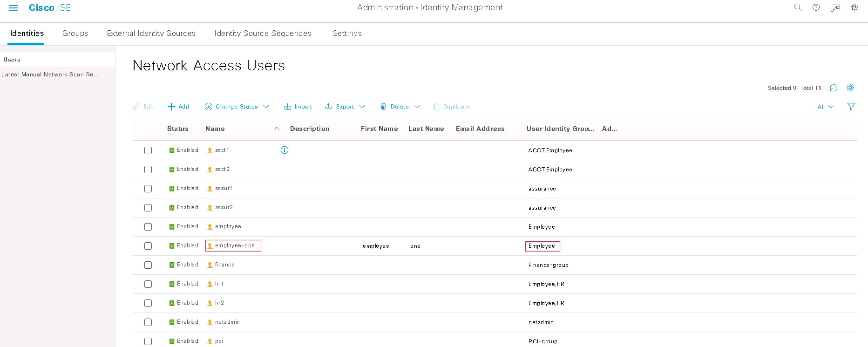Screen dimensions: 868x347
Task: Click the plus icon for Add
Action: coord(171,107)
